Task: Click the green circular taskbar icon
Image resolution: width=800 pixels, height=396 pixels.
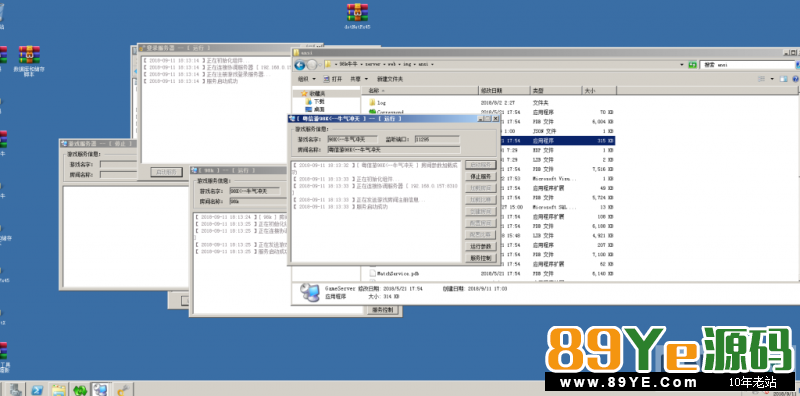Action: point(80,389)
